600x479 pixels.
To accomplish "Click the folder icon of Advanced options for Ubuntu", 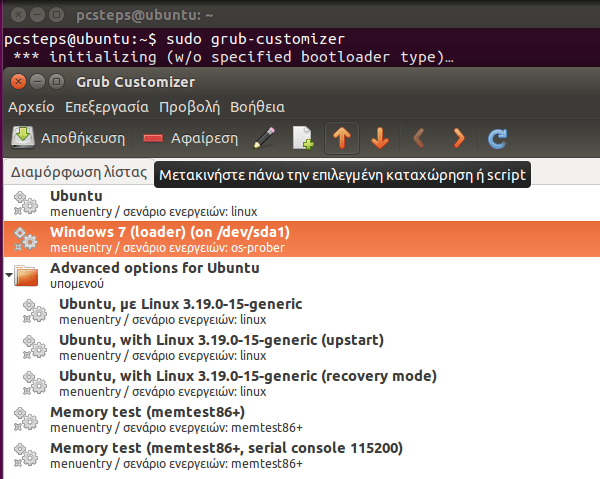I will [x=26, y=275].
